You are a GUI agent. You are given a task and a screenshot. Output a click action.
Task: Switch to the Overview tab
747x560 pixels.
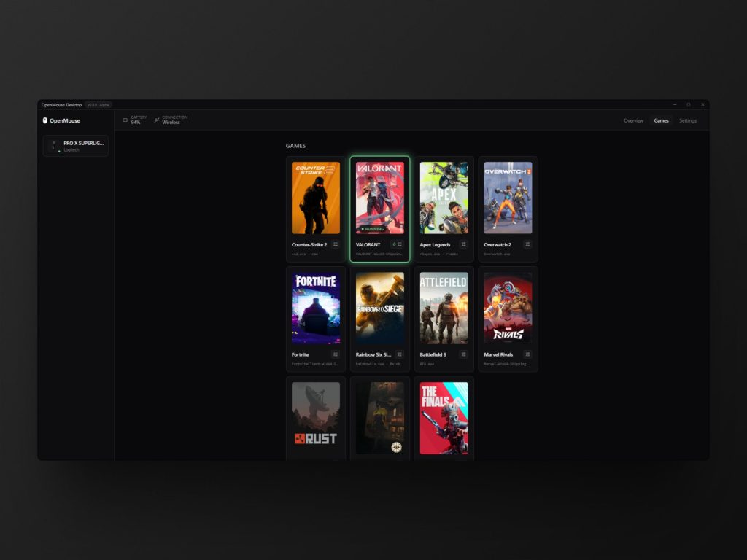(x=634, y=120)
